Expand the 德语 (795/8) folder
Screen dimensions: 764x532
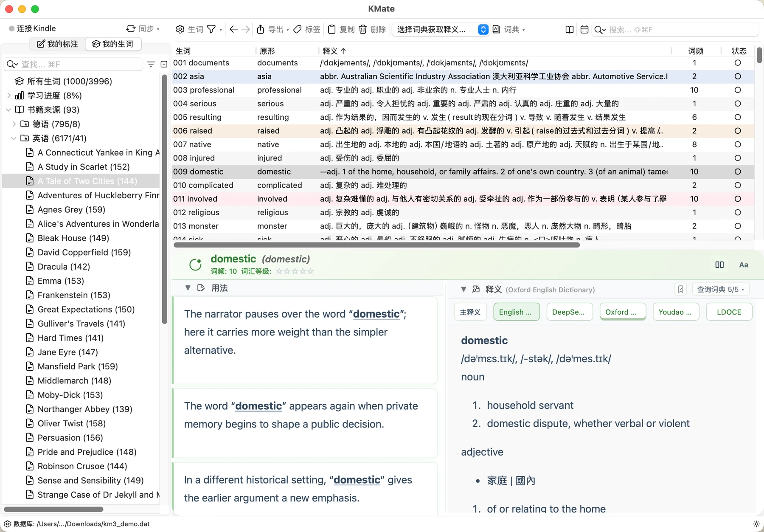point(14,124)
